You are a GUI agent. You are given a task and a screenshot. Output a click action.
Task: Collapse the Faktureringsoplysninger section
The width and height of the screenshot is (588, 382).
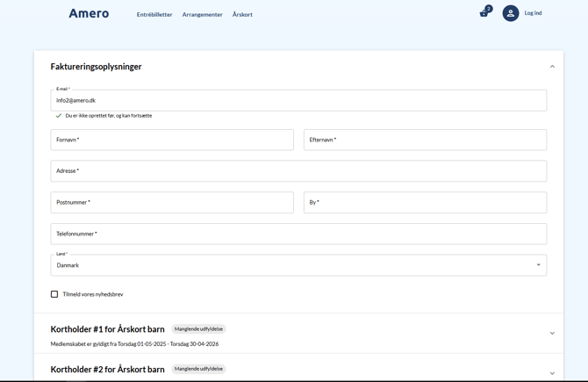point(552,67)
